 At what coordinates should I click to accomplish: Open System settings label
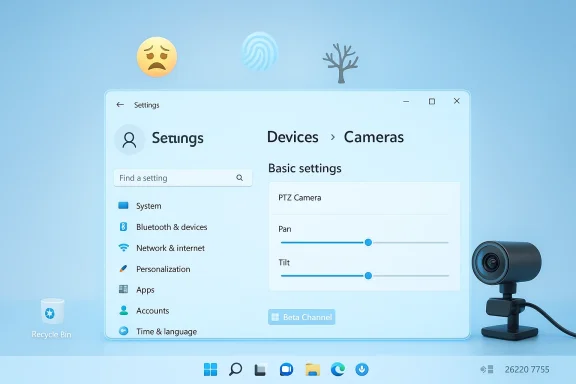pos(148,206)
